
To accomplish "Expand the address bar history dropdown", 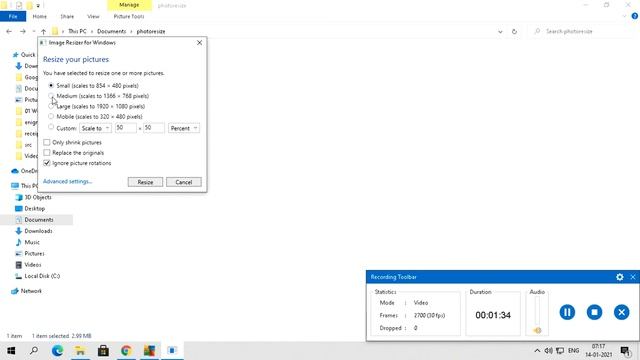I will point(500,31).
